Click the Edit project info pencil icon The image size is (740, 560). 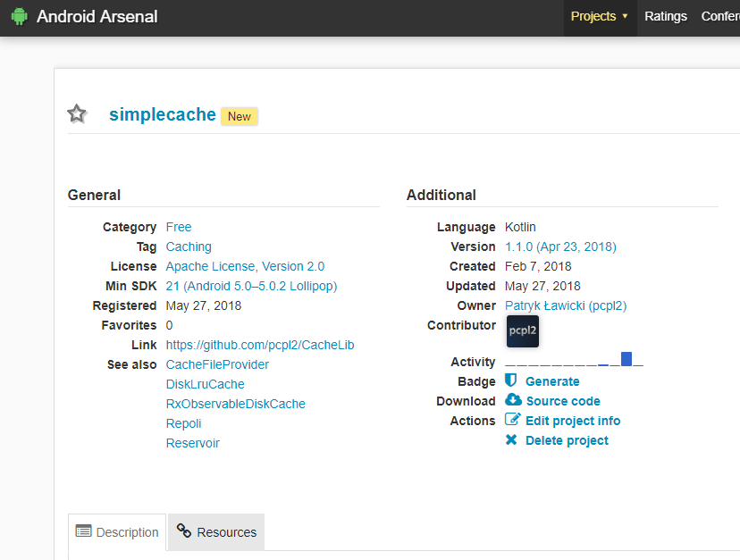(512, 420)
